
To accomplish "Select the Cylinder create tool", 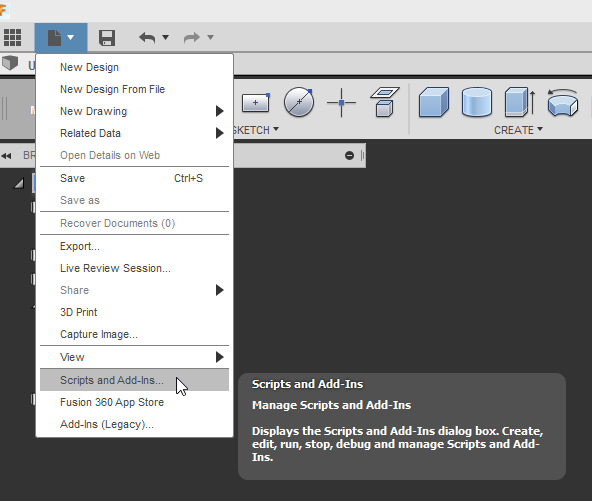I will 477,102.
